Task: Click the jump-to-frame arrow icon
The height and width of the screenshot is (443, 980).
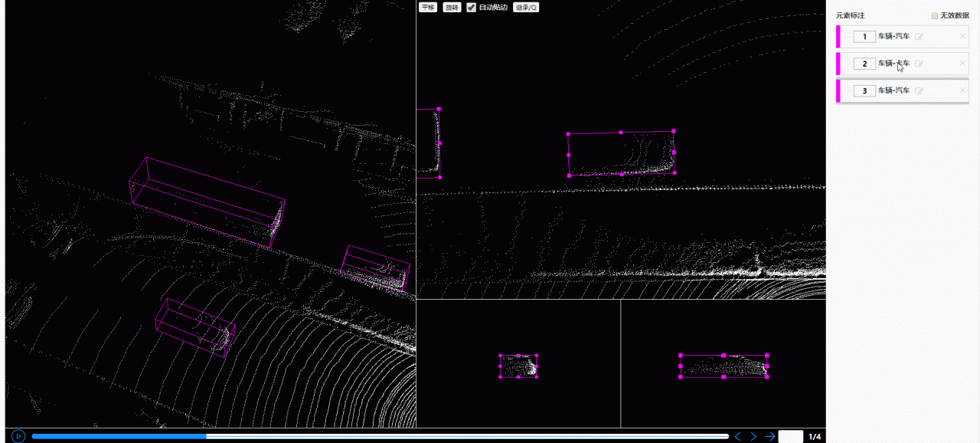Action: point(770,436)
